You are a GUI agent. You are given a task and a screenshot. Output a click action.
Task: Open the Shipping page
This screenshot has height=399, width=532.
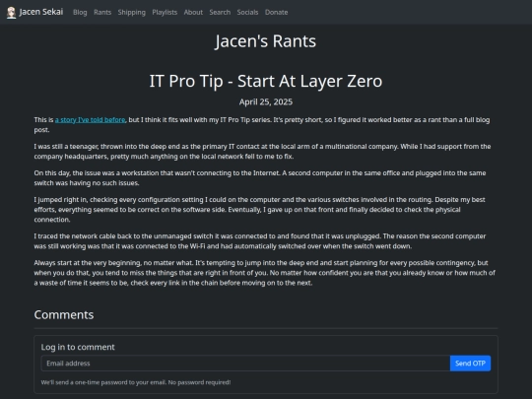click(132, 12)
